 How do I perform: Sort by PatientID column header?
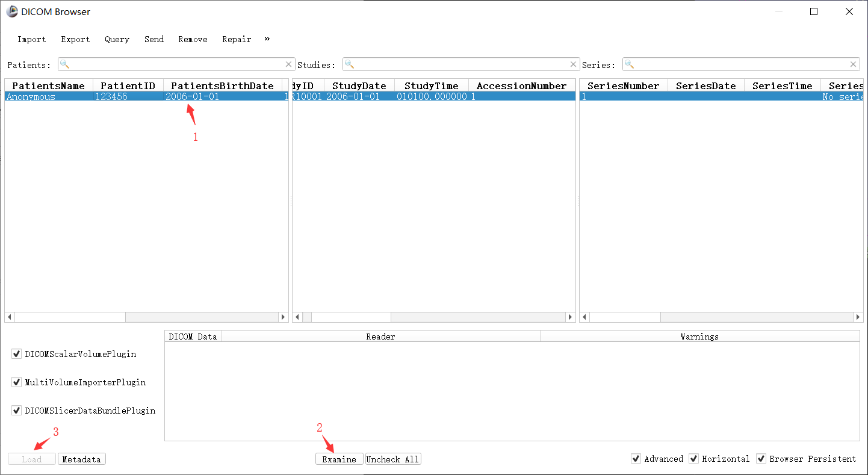pyautogui.click(x=128, y=85)
